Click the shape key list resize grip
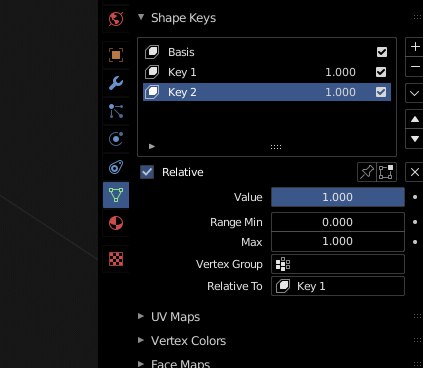 [276, 147]
